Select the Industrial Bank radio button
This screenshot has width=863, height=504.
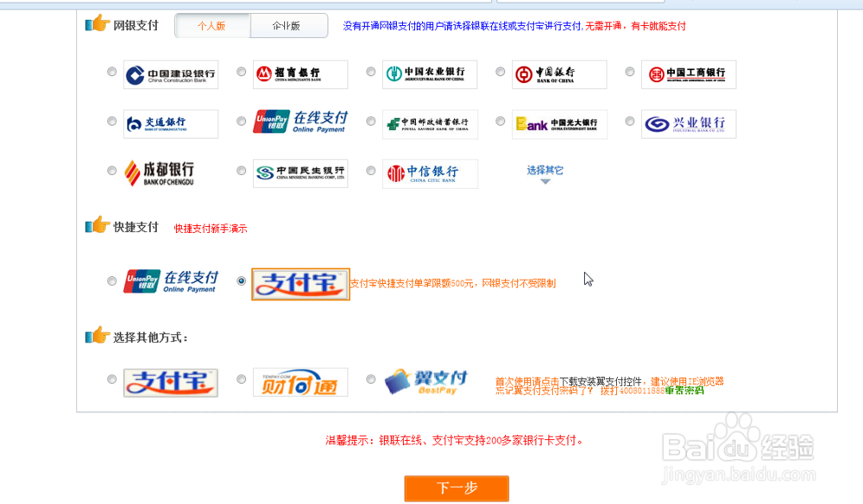click(630, 121)
